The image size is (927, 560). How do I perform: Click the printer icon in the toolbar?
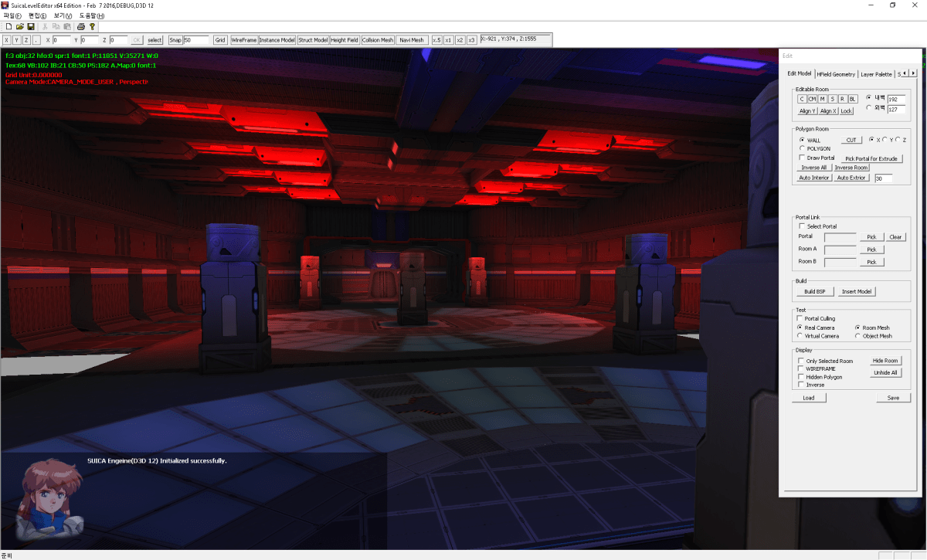point(80,25)
